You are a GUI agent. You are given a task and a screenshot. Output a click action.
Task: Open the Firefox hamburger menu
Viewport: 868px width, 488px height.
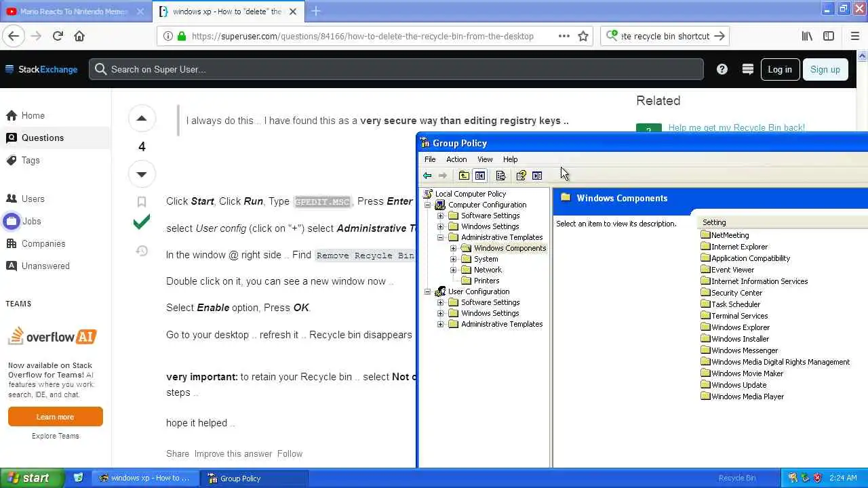(x=854, y=36)
